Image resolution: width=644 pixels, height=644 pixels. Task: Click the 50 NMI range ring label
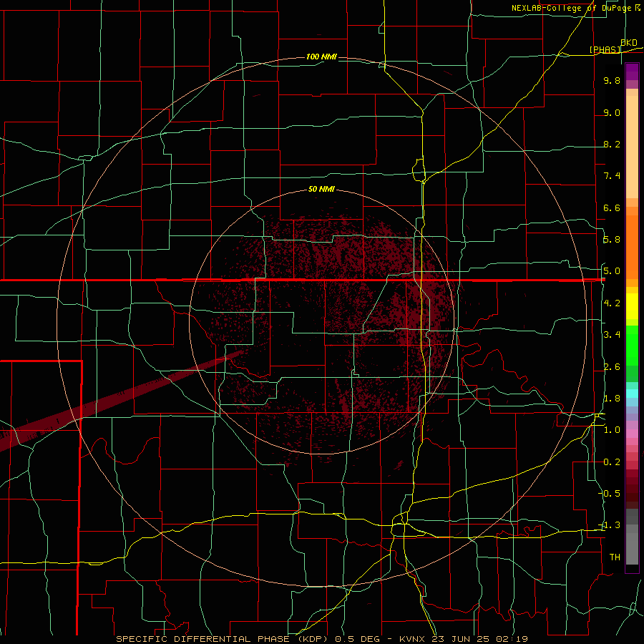[321, 189]
